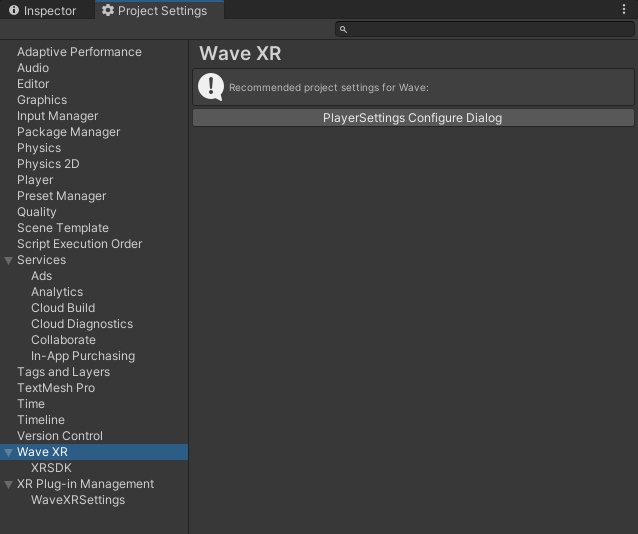This screenshot has height=534, width=638.
Task: Select XR Plug-in Management label
Action: tap(85, 484)
